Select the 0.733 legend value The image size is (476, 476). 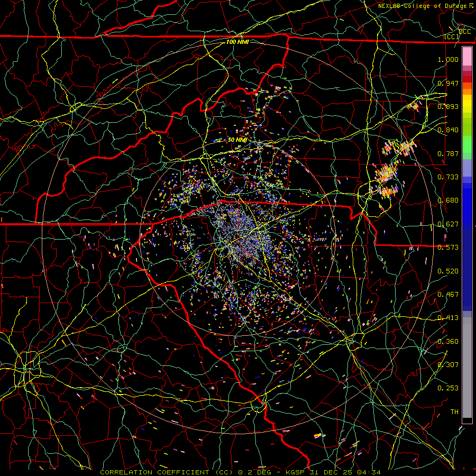[448, 177]
